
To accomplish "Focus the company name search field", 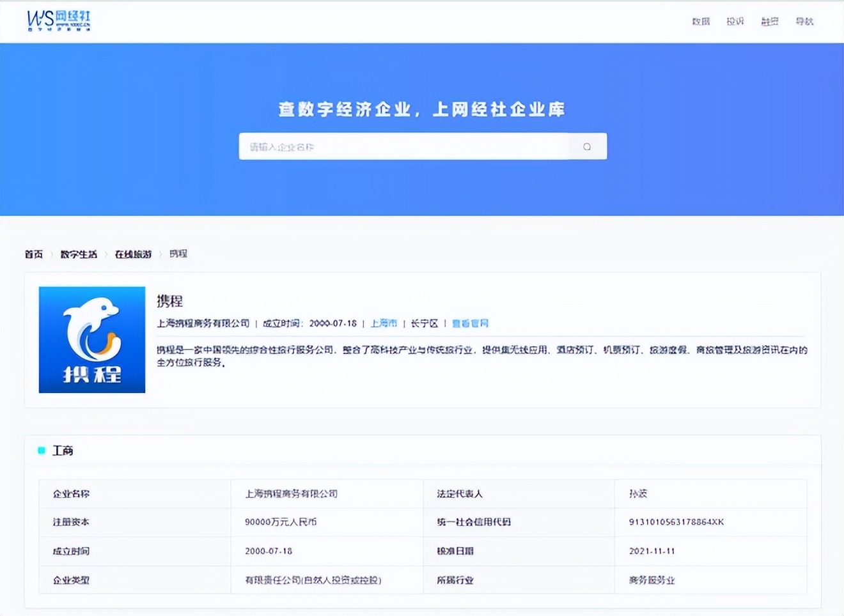I will tap(404, 147).
